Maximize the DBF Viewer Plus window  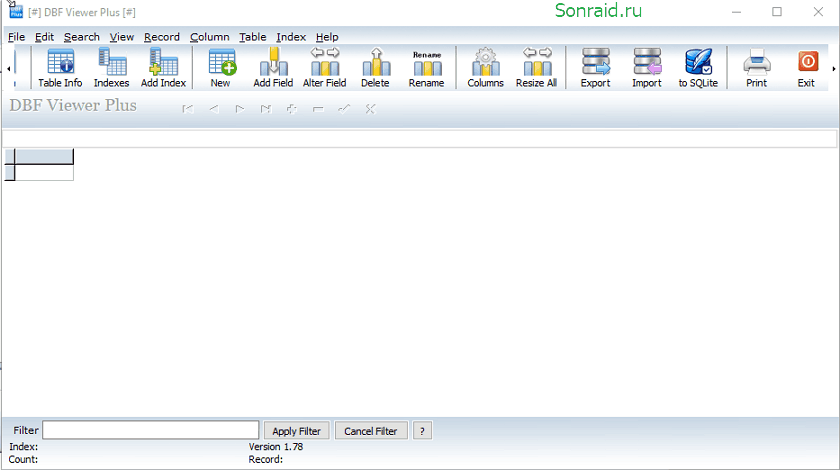[777, 12]
